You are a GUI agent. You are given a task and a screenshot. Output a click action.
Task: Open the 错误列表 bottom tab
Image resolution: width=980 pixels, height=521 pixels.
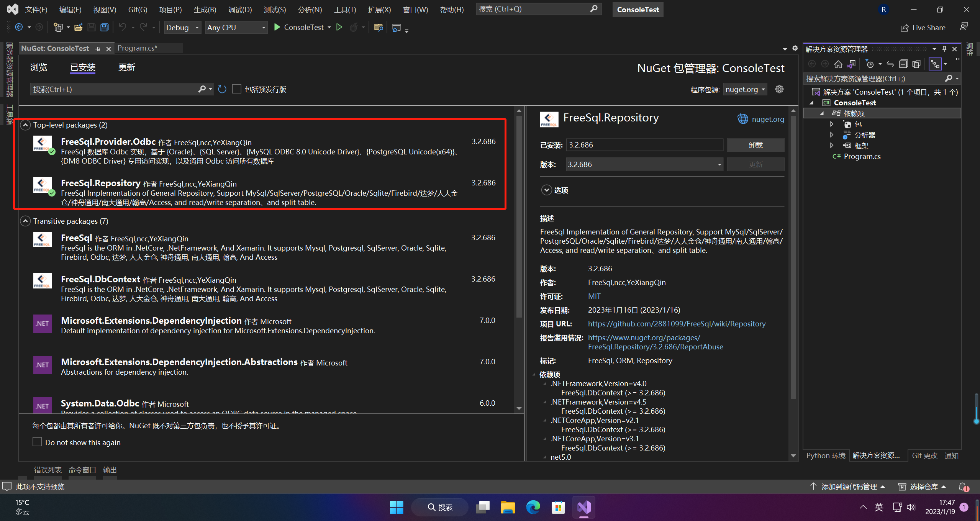click(48, 470)
